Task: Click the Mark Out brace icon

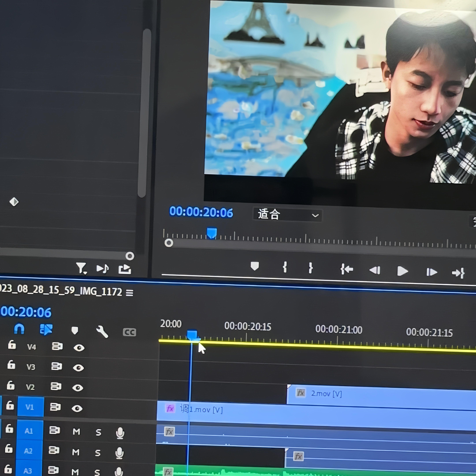Action: [x=310, y=268]
